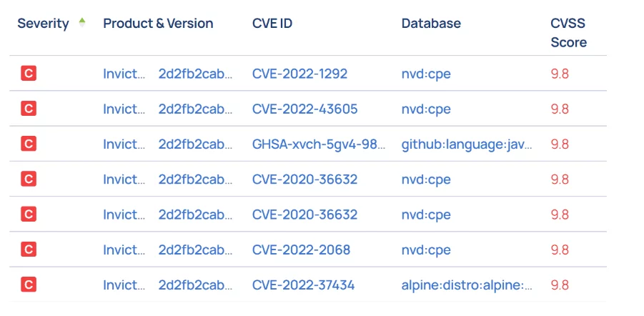Image resolution: width=644 pixels, height=316 pixels.
Task: Click the Critical badge for CVE-2022-2068
Action: 29,250
